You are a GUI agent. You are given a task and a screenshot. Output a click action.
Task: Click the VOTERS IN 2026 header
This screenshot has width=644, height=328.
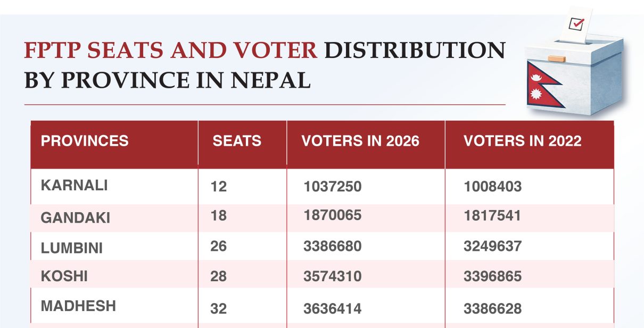click(x=360, y=141)
